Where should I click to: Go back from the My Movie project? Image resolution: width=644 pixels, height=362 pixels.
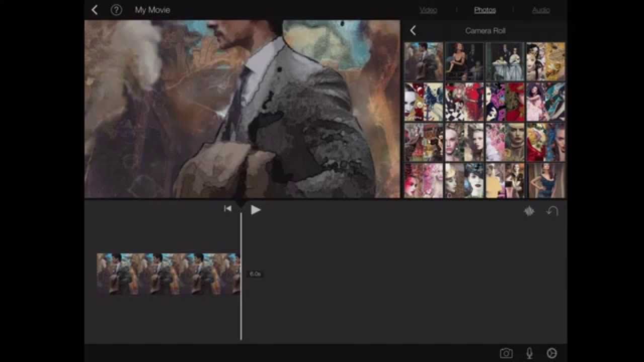94,10
